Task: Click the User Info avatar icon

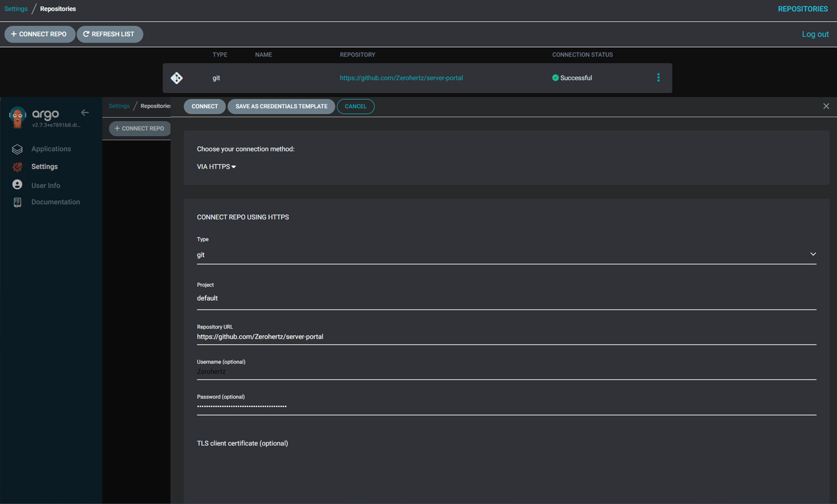Action: 17,184
